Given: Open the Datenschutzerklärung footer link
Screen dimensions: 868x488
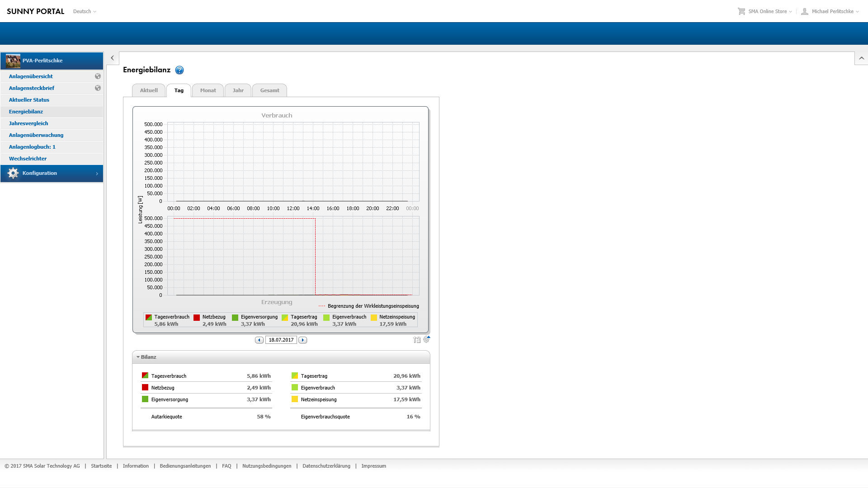Looking at the screenshot, I should click(326, 466).
